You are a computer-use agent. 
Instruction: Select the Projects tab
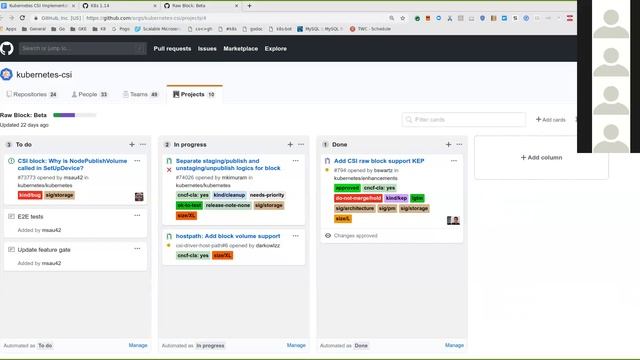coord(194,94)
